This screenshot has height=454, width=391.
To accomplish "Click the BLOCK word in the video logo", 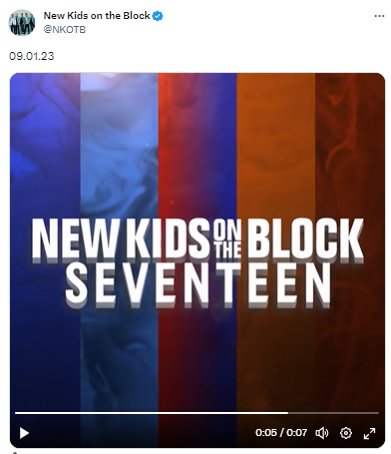I will [x=304, y=239].
